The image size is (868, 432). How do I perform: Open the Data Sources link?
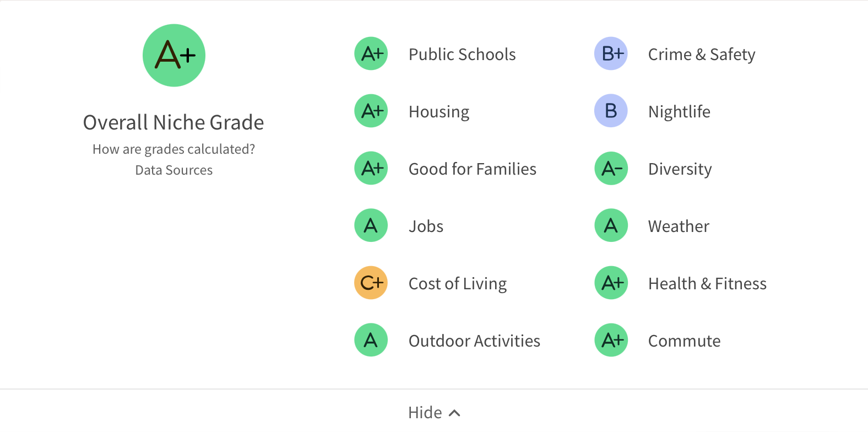173,170
